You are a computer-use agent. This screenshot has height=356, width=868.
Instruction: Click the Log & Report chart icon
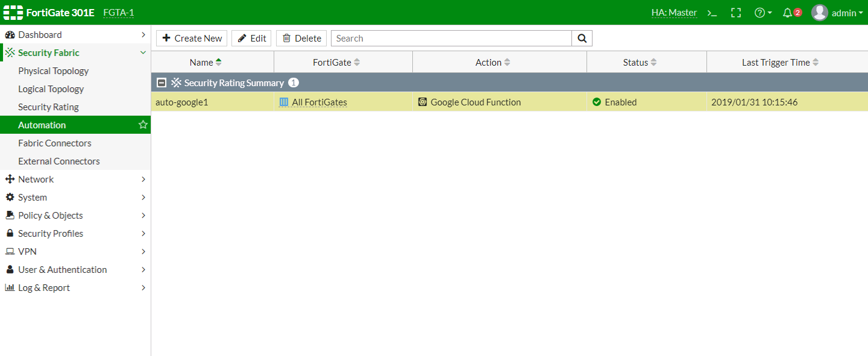click(x=10, y=287)
